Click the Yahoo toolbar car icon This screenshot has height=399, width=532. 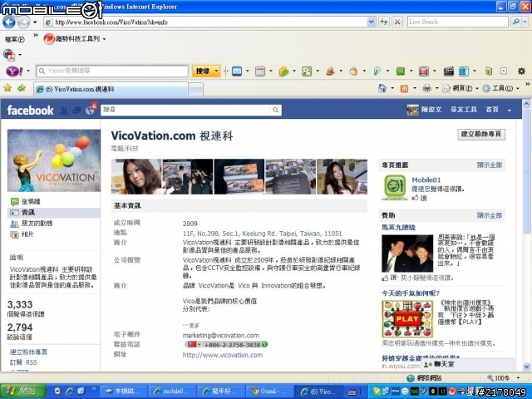(x=423, y=71)
